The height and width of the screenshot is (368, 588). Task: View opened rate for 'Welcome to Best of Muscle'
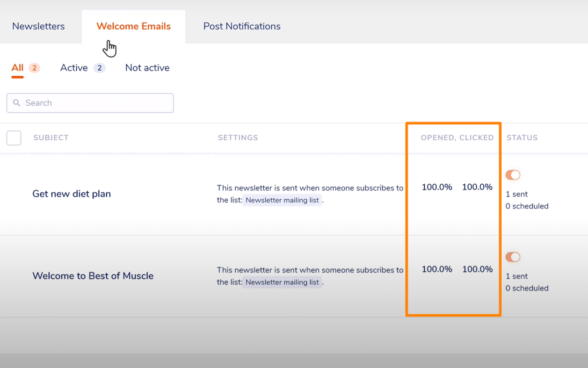[x=436, y=269]
